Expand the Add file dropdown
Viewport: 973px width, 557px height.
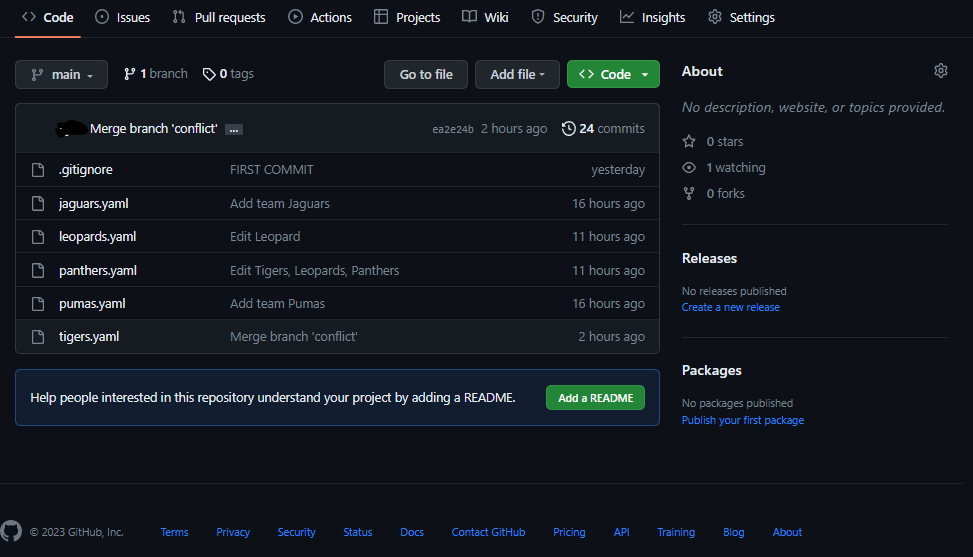(x=517, y=74)
